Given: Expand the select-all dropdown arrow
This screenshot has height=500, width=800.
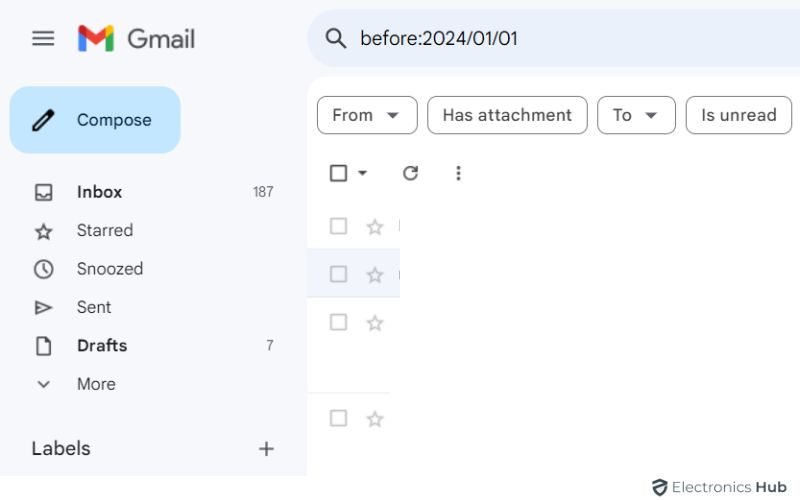Looking at the screenshot, I should point(362,173).
